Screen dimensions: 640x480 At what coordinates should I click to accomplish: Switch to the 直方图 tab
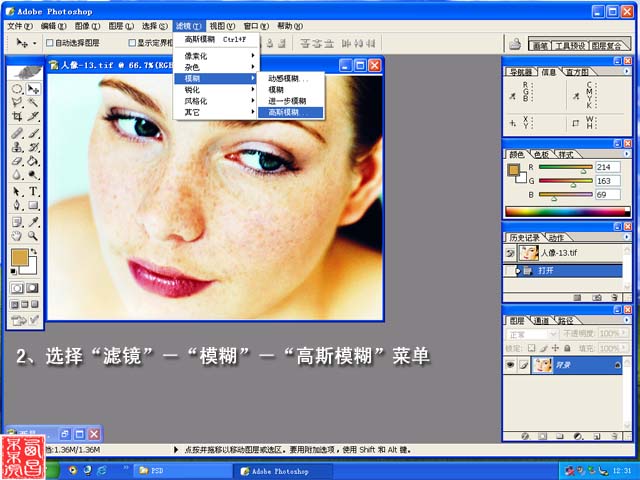578,72
